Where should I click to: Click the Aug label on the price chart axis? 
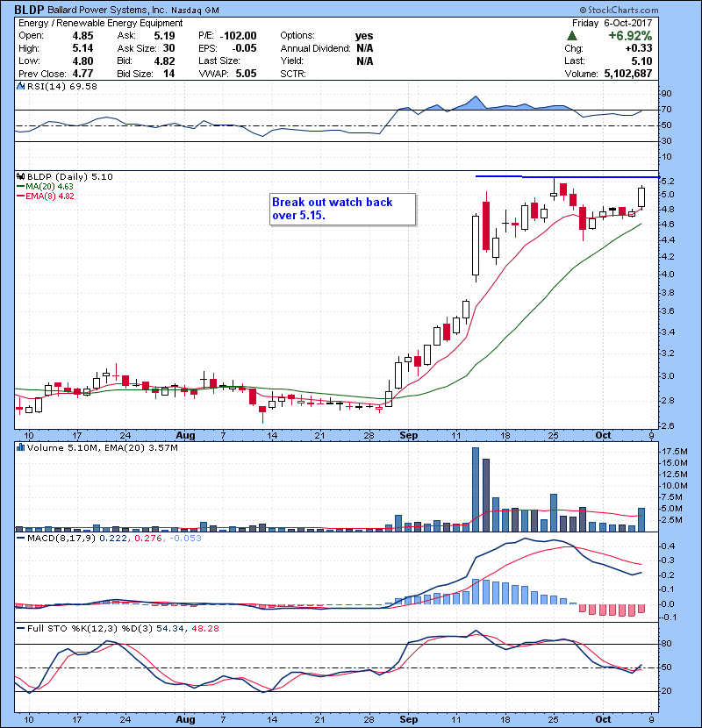coord(185,435)
